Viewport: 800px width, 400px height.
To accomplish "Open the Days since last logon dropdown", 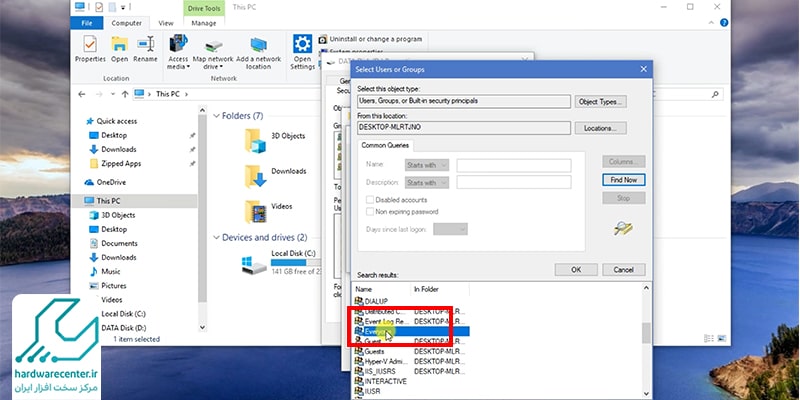I will tap(451, 230).
